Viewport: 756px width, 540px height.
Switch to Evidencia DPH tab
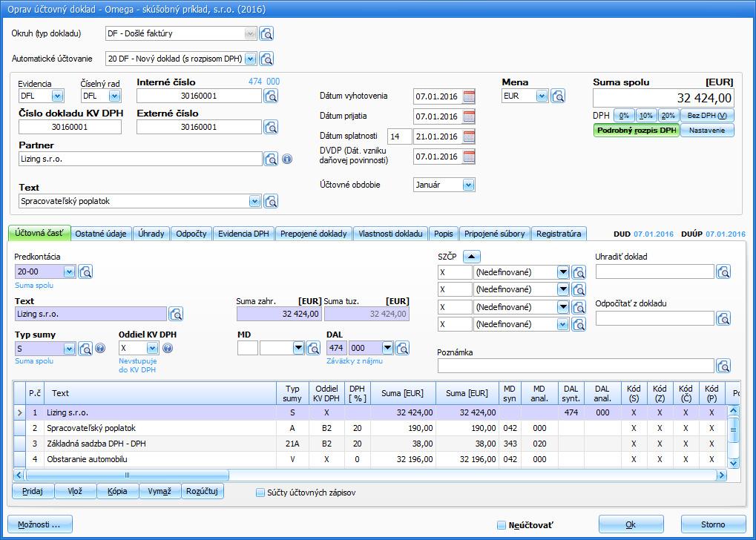[x=243, y=234]
